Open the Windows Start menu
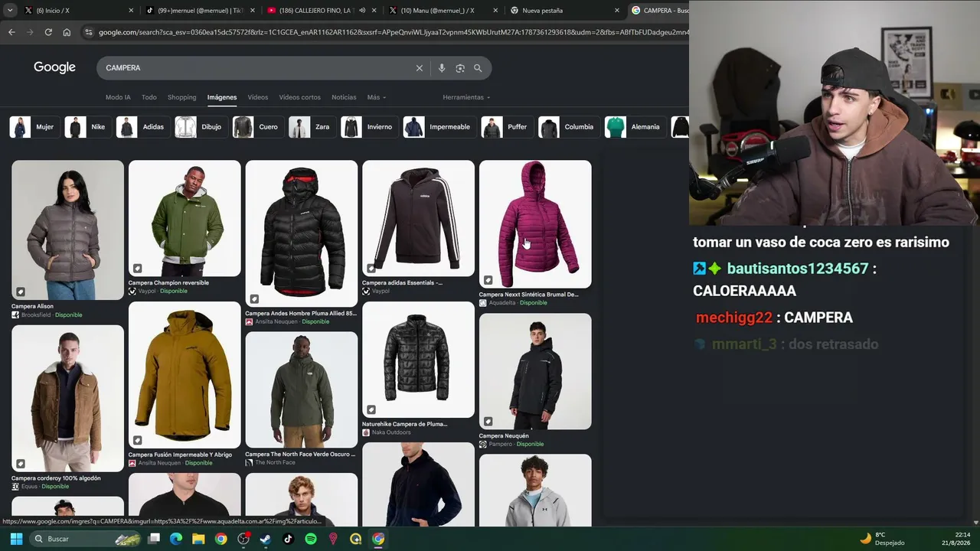Screen dimensions: 980x551 [16, 539]
